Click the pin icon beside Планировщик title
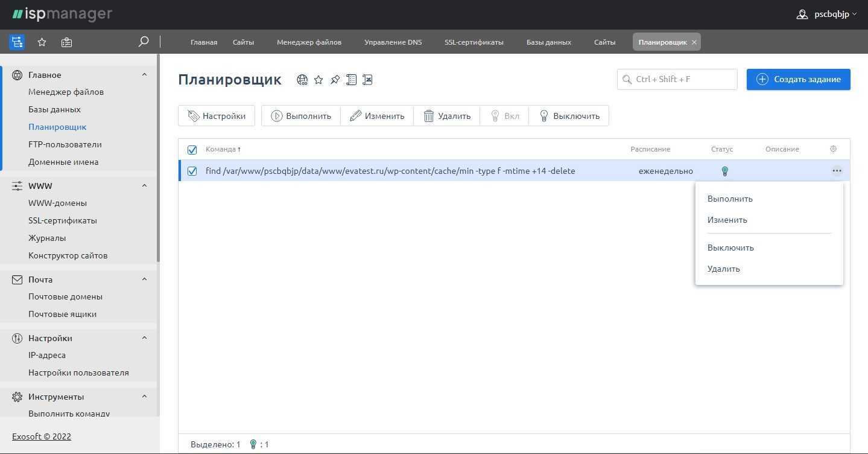The image size is (868, 454). pyautogui.click(x=335, y=80)
